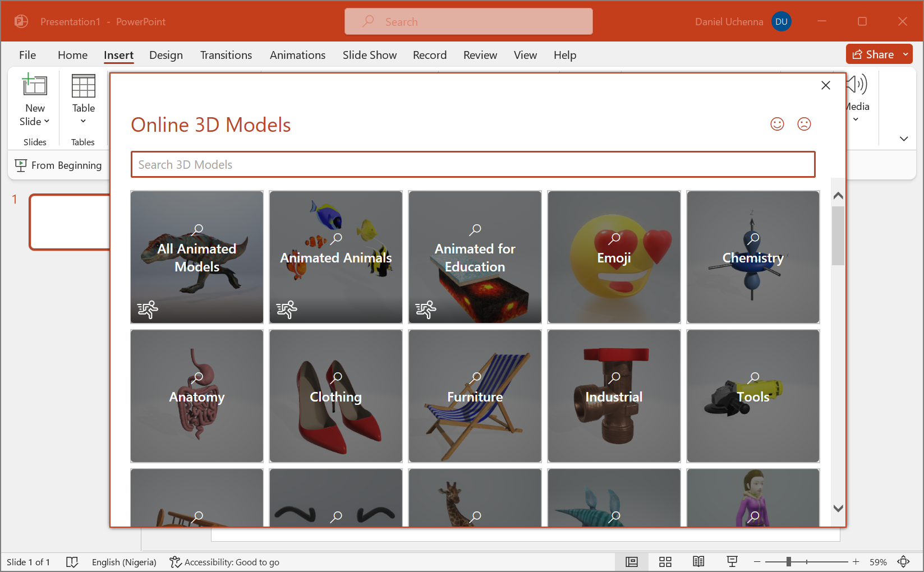Open the Chemistry 3D models category
The image size is (924, 572).
click(753, 257)
